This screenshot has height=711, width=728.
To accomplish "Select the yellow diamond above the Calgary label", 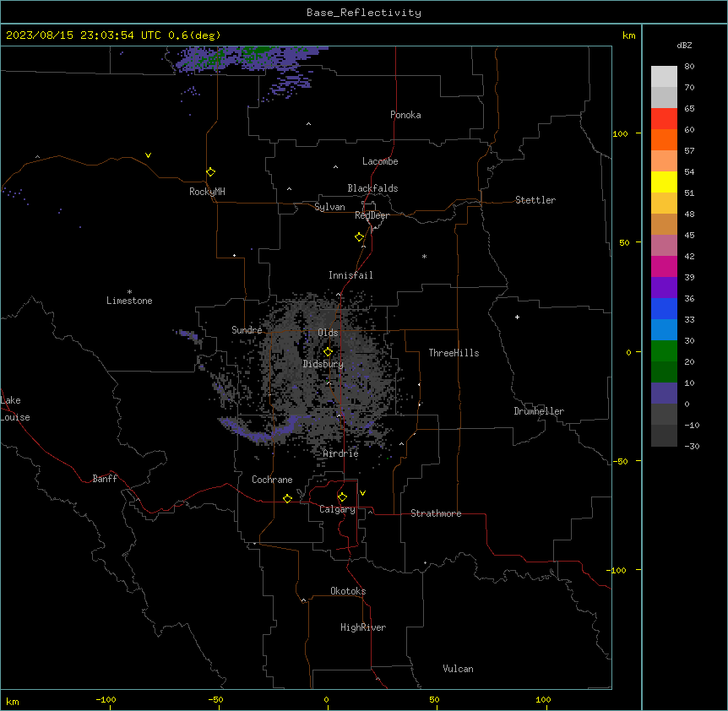I will pos(343,497).
